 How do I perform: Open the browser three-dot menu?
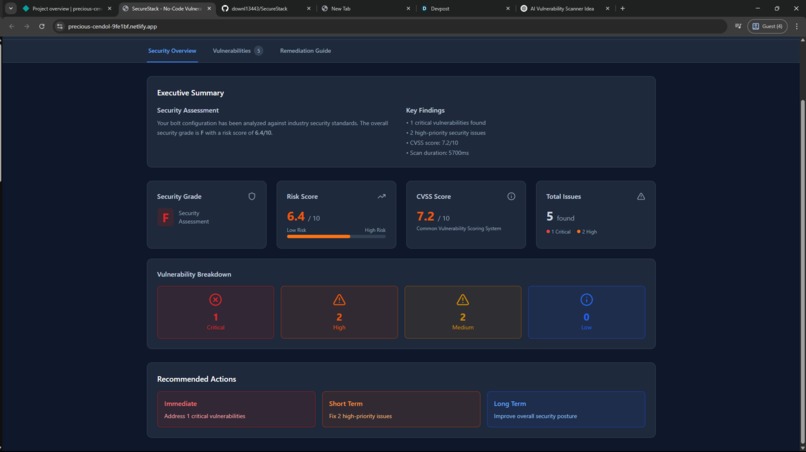[x=797, y=26]
